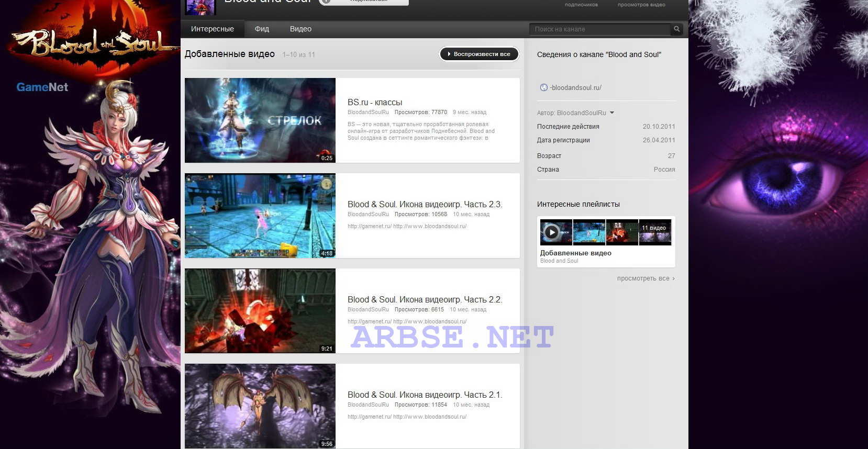Click the просмотреть все link
This screenshot has width=868, height=449.
(646, 278)
